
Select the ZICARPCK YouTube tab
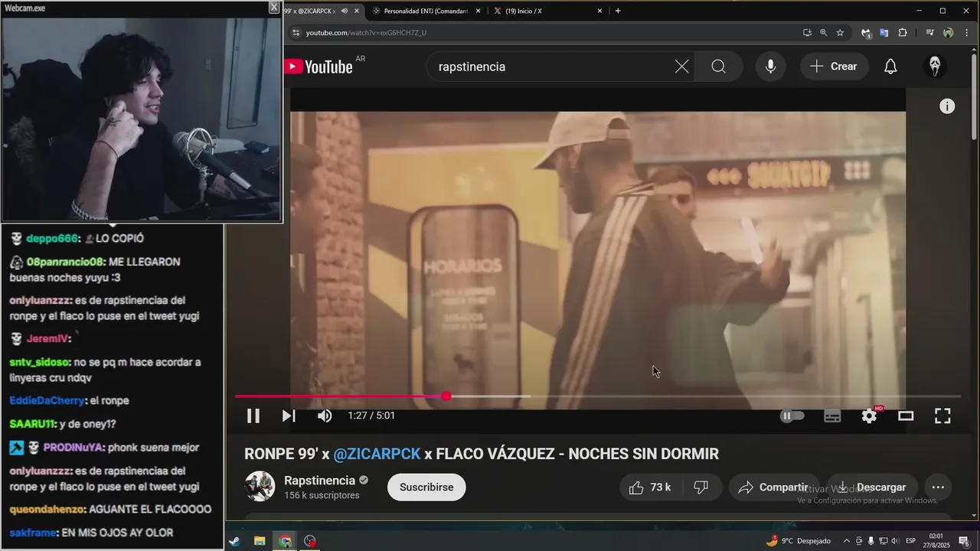pos(310,11)
